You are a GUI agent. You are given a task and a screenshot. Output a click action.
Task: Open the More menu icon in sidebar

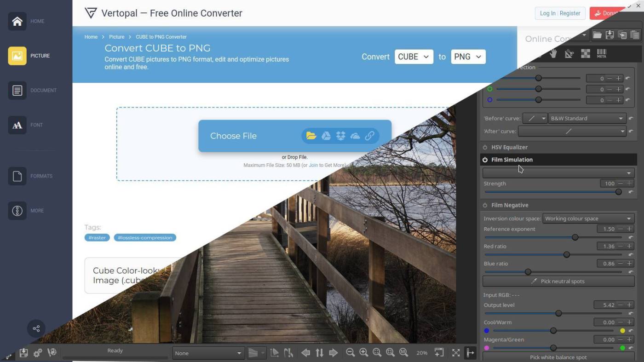(17, 211)
